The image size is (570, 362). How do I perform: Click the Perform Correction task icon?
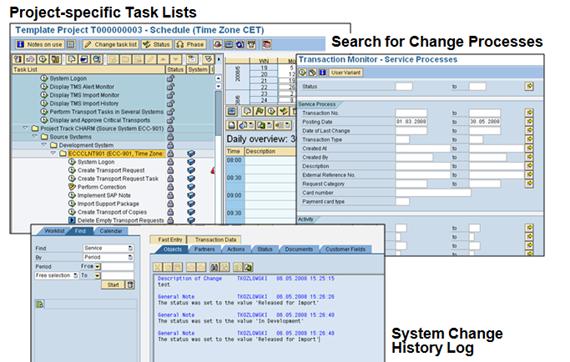[72, 187]
